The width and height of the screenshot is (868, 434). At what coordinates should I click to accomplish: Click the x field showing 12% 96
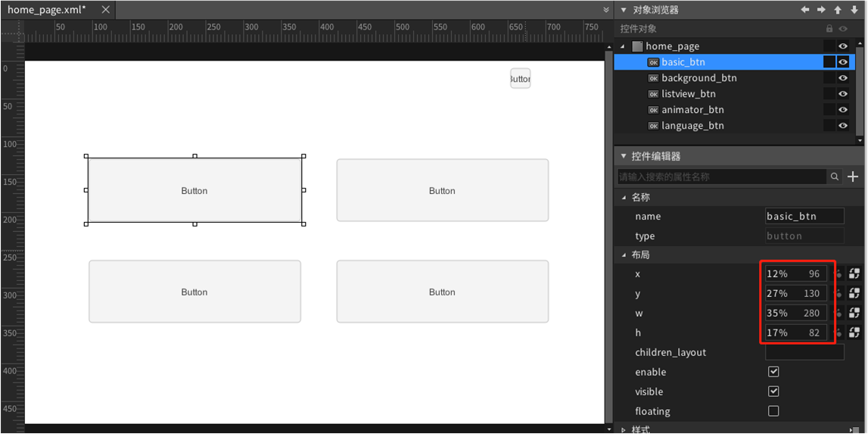pos(795,274)
